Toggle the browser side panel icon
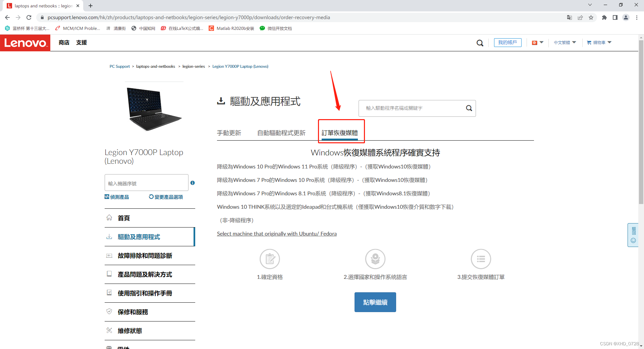The width and height of the screenshot is (644, 349). tap(615, 17)
